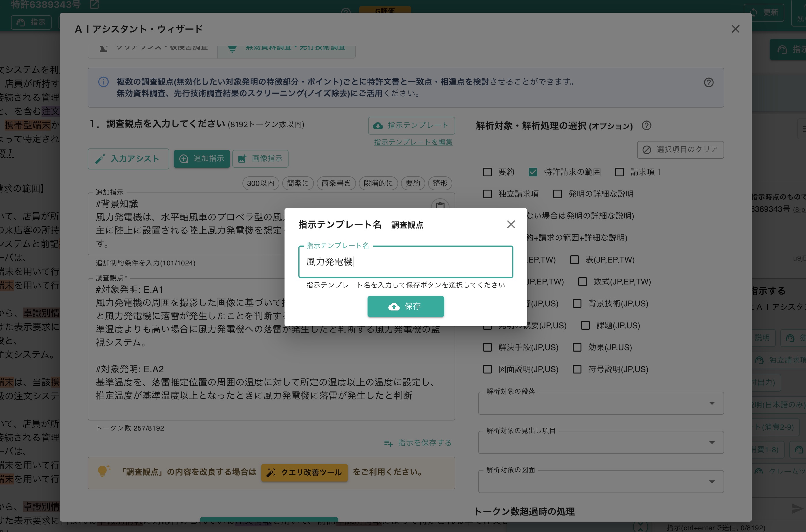Click help icon next to 解析対象・解析処理の選択
Screen dimensions: 806x532
coord(647,126)
